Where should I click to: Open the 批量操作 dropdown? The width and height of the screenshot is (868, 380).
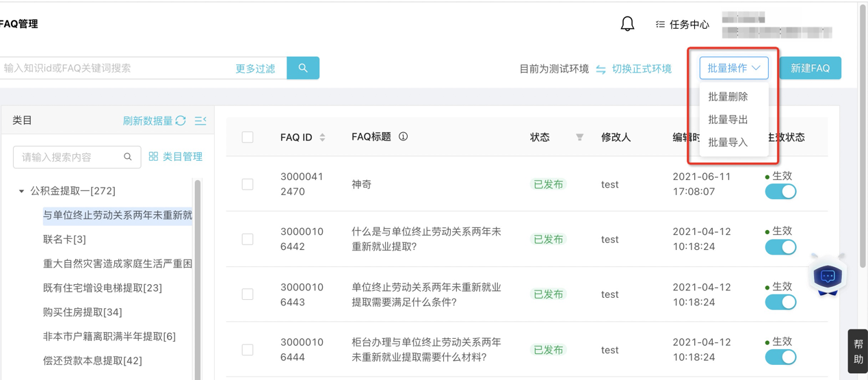733,68
